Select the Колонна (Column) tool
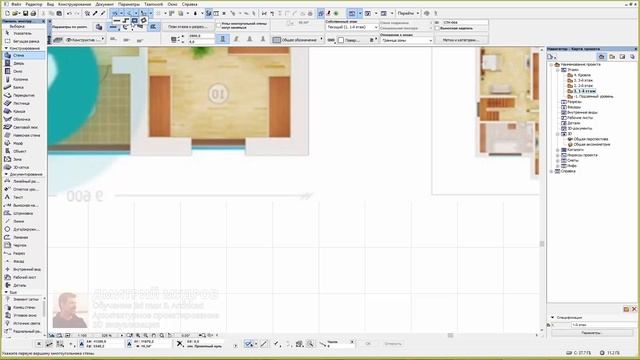Screen dimensions: 640x360 pyautogui.click(x=23, y=79)
